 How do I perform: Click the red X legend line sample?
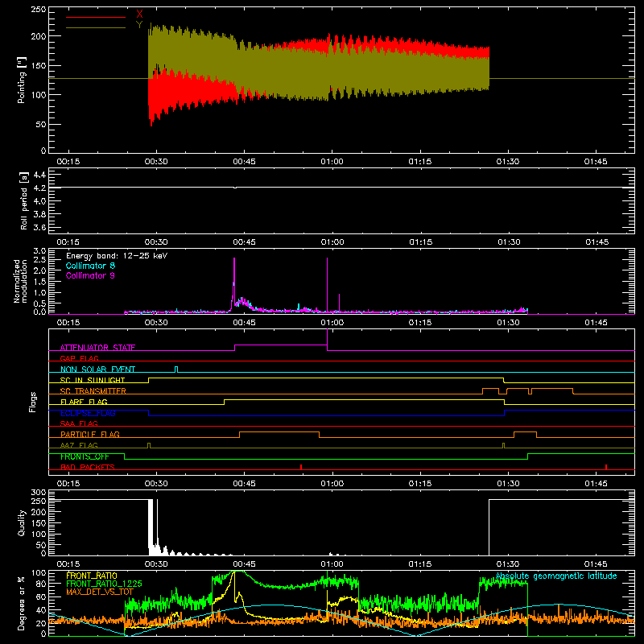pos(96,17)
